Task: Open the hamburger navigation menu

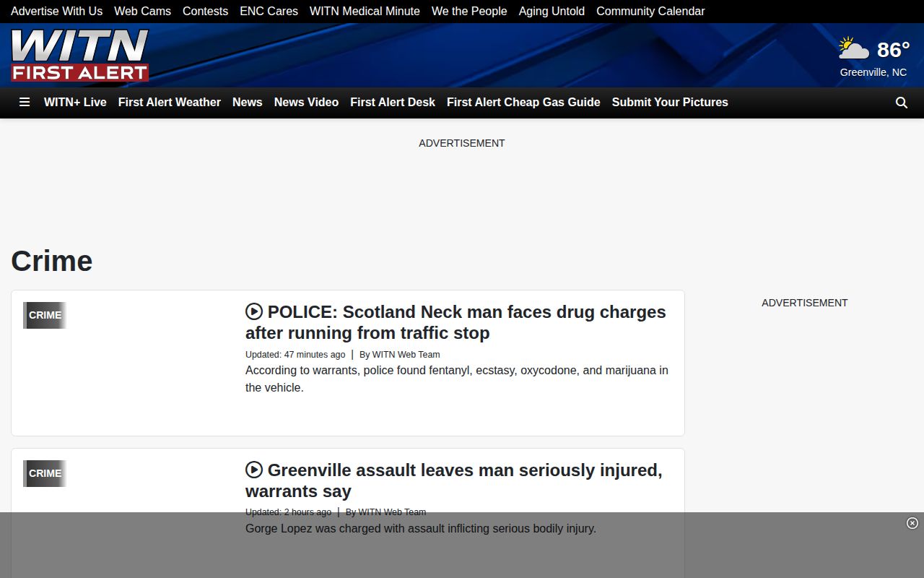Action: pyautogui.click(x=25, y=103)
